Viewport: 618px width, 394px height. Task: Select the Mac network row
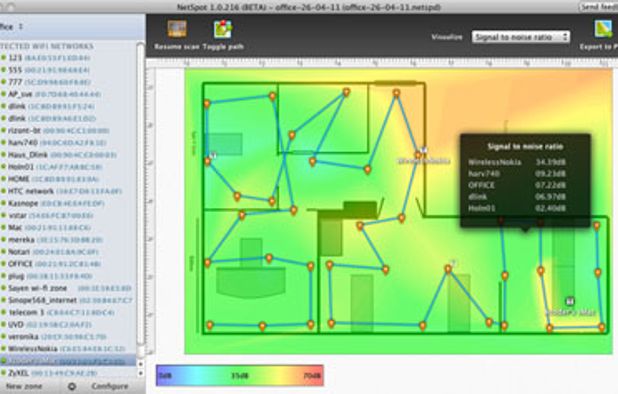(x=69, y=228)
